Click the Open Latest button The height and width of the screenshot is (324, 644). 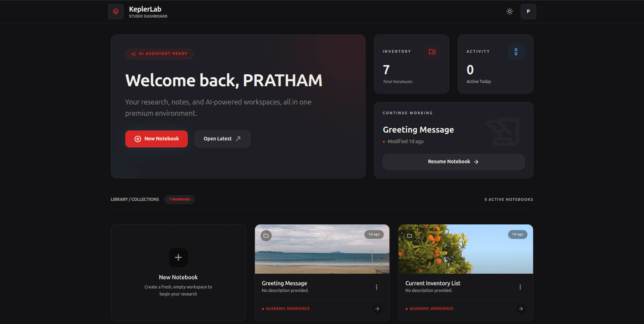(222, 139)
